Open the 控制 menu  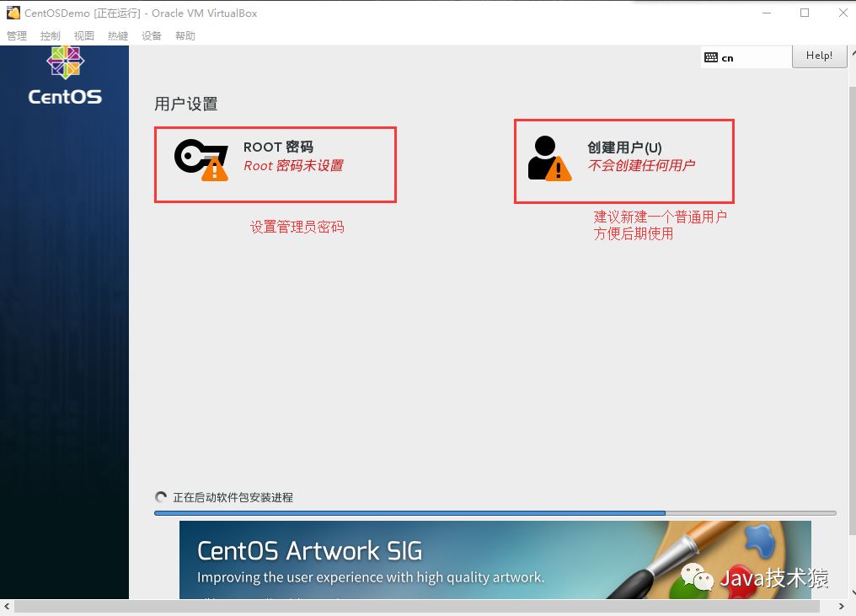51,36
